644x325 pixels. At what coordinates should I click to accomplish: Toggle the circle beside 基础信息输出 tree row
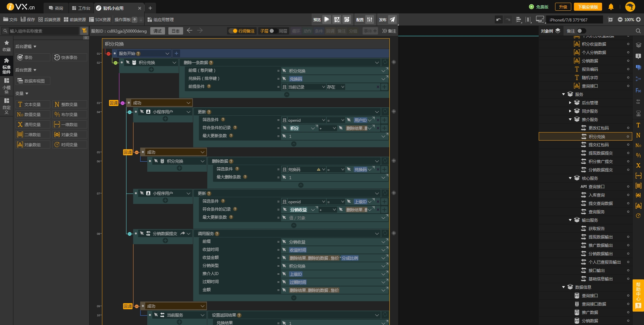tap(628, 279)
